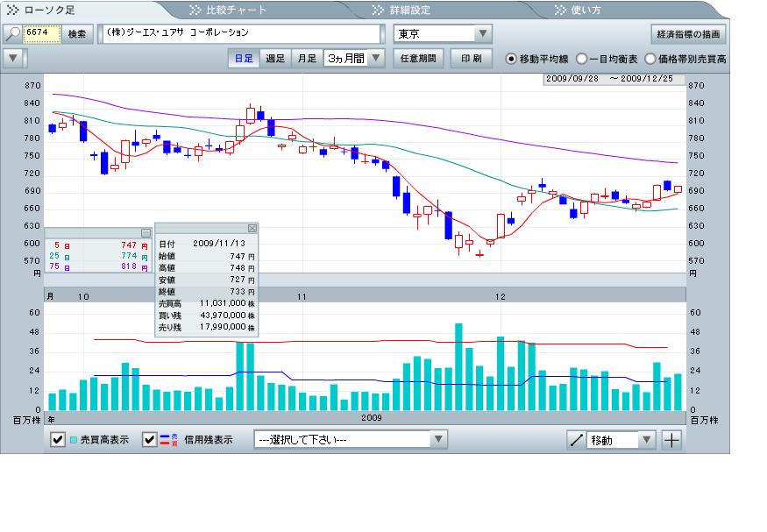Expand the 3ヵ月間 period dropdown
This screenshot has width=767, height=532.
(x=354, y=59)
